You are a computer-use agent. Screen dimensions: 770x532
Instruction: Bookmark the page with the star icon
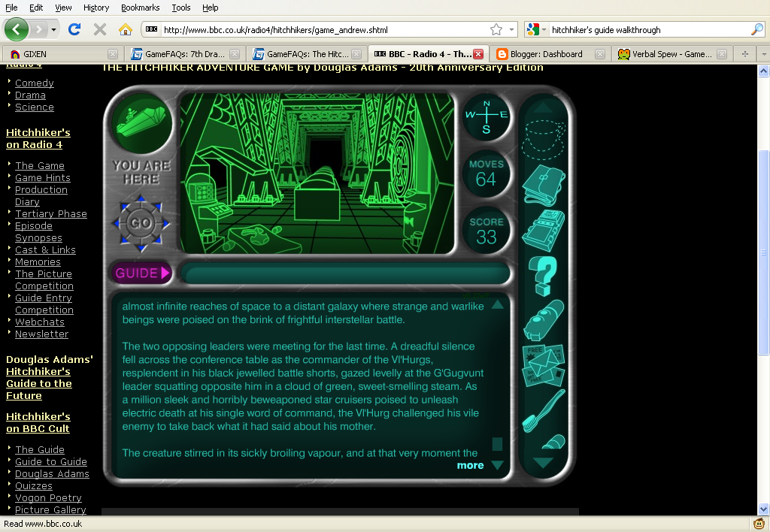(x=496, y=29)
